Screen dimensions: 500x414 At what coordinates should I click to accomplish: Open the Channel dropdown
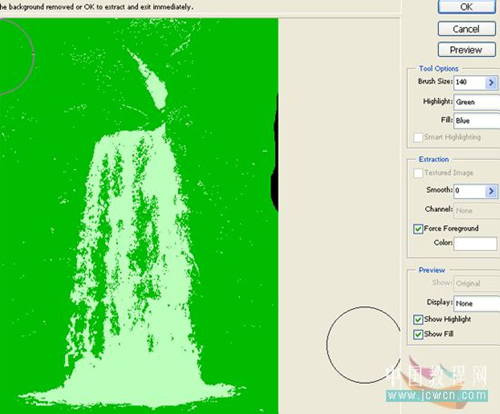[x=477, y=211]
